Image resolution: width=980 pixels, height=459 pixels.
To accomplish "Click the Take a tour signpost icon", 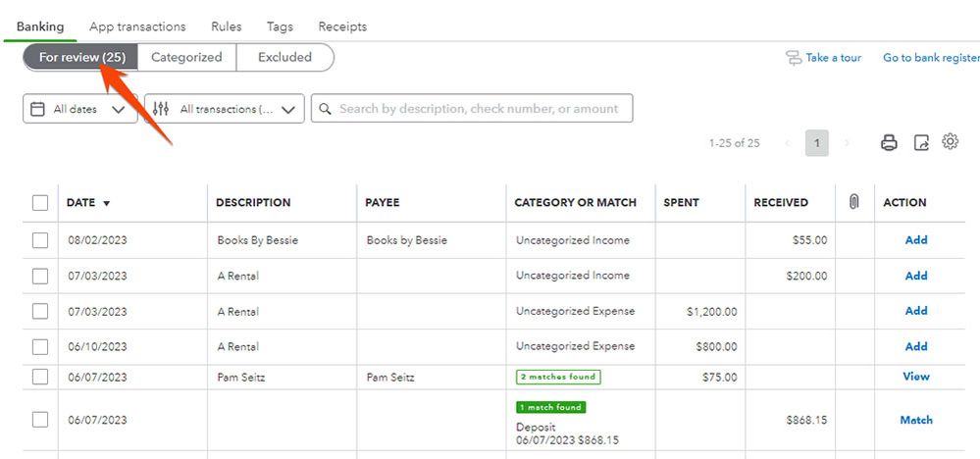I will 794,58.
